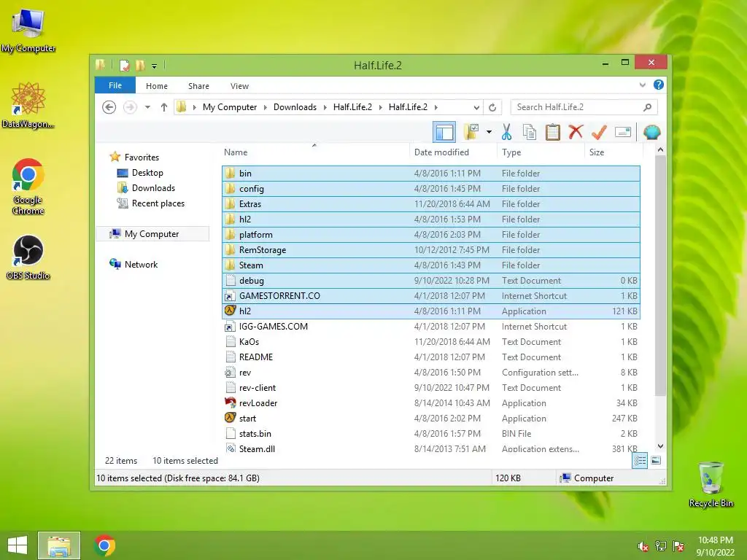Image resolution: width=747 pixels, height=560 pixels.
Task: Select the RemStorage folder
Action: [430, 249]
